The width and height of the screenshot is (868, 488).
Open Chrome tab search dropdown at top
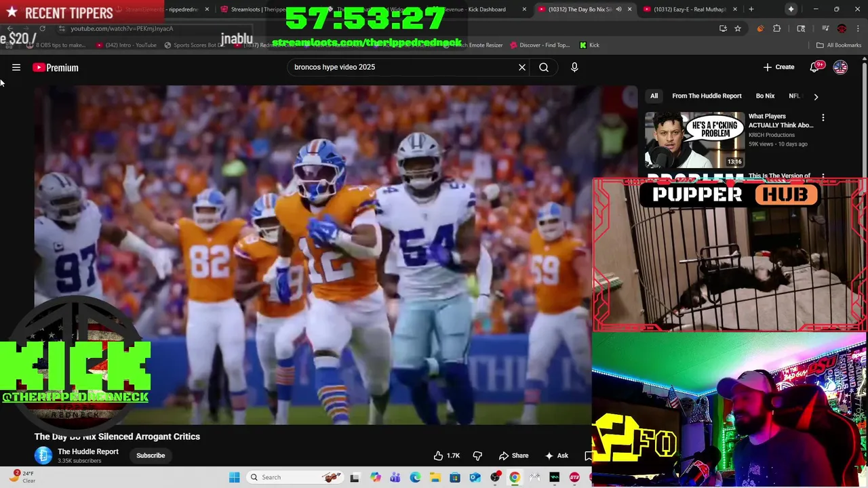[791, 9]
